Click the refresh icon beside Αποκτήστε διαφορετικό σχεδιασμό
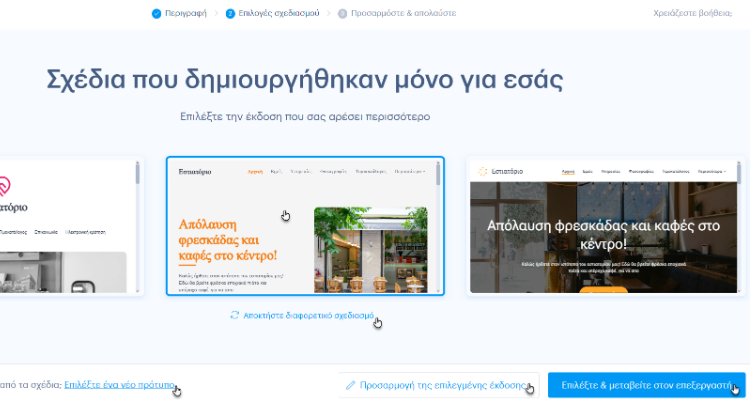 tap(234, 314)
